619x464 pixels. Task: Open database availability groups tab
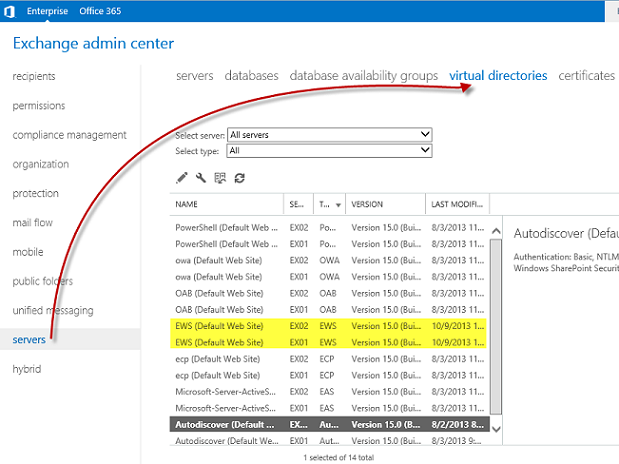[x=364, y=75]
